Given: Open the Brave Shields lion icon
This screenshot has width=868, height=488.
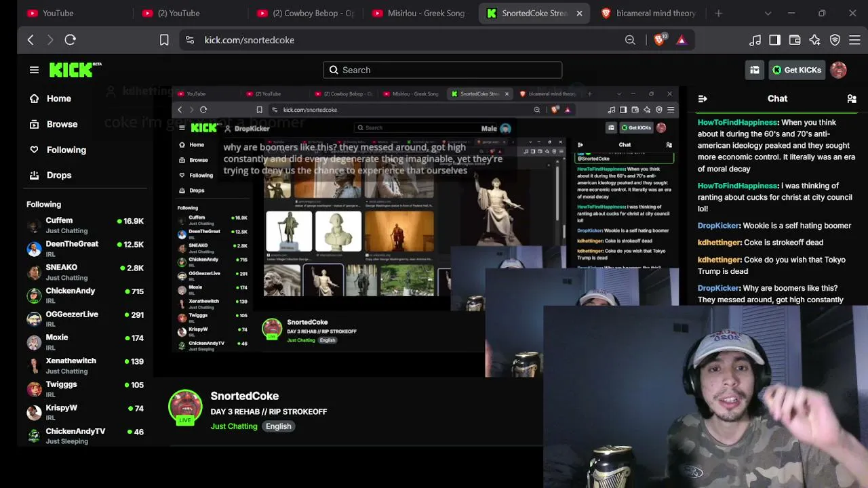Looking at the screenshot, I should [x=659, y=40].
